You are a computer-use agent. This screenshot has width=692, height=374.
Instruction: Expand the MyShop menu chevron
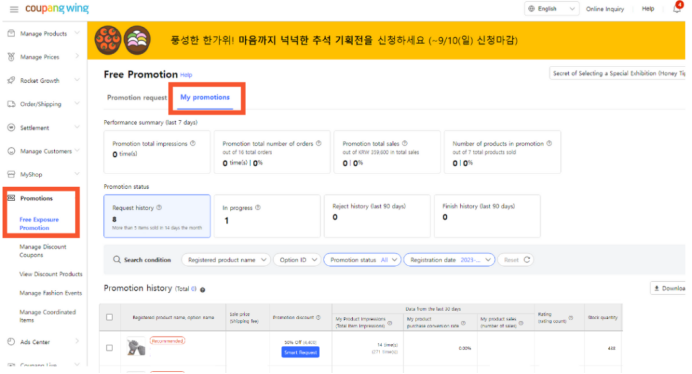point(77,174)
